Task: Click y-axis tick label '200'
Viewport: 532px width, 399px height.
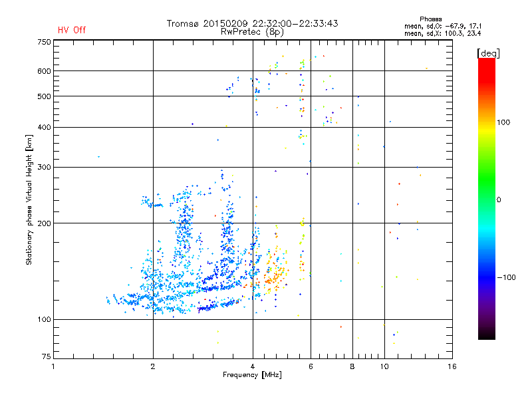Action: tap(44, 223)
